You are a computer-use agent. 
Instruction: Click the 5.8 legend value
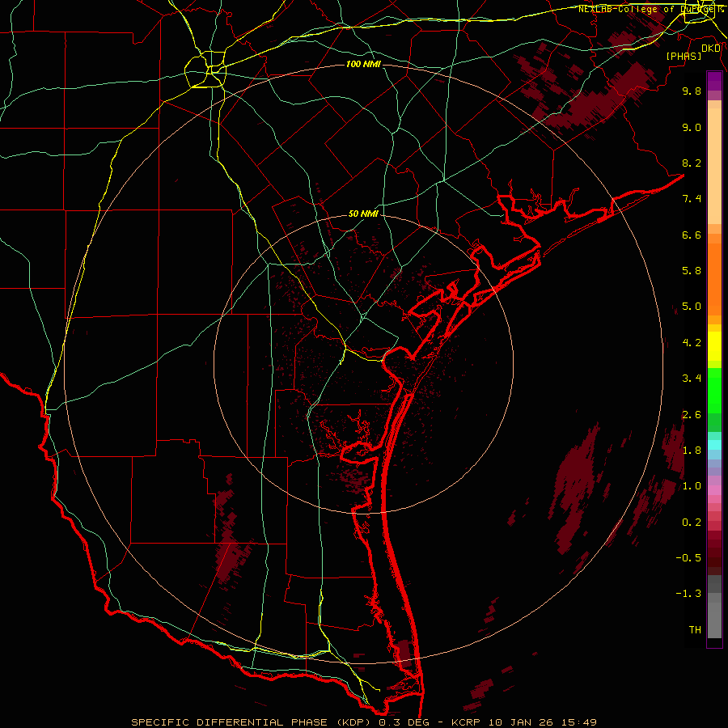[692, 271]
